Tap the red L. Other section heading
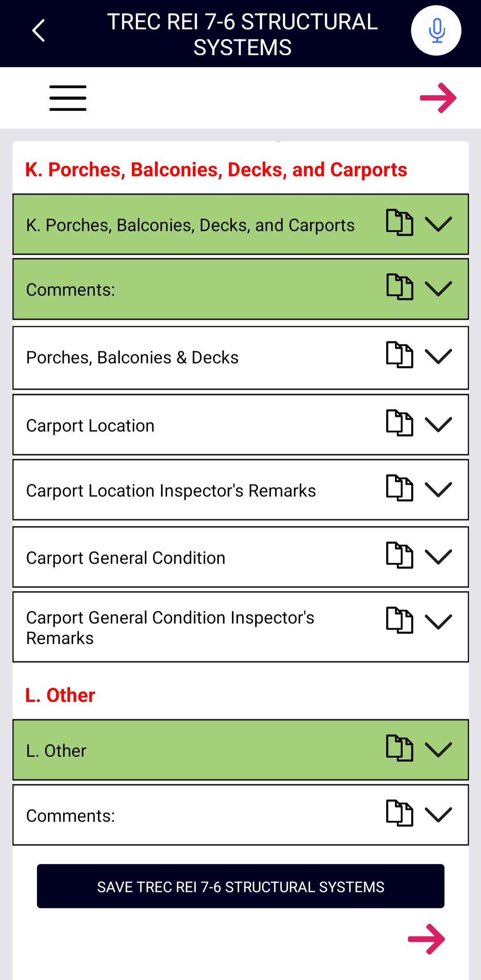Image resolution: width=481 pixels, height=980 pixels. [60, 695]
